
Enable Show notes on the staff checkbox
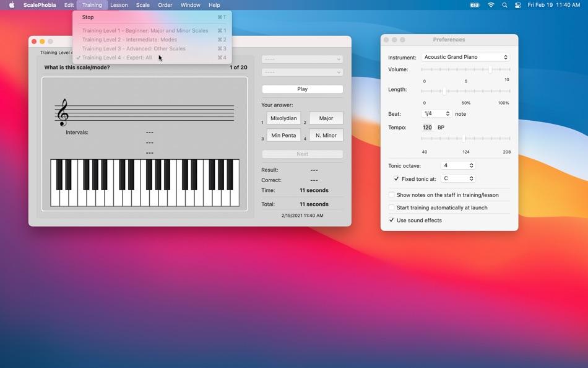(392, 195)
